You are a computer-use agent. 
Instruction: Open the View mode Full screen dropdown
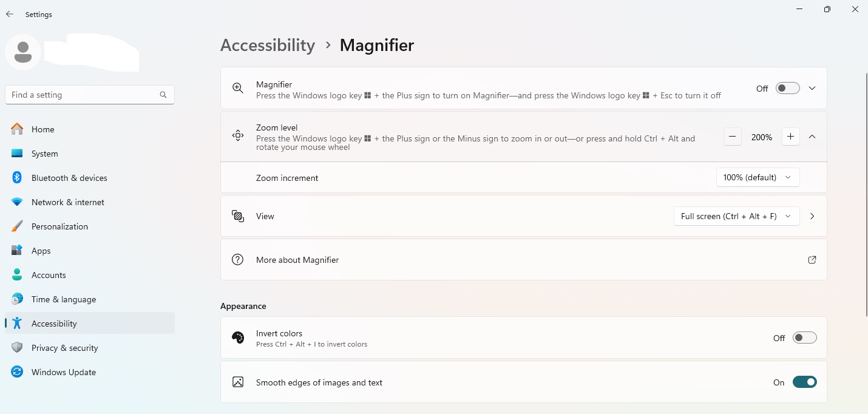736,216
